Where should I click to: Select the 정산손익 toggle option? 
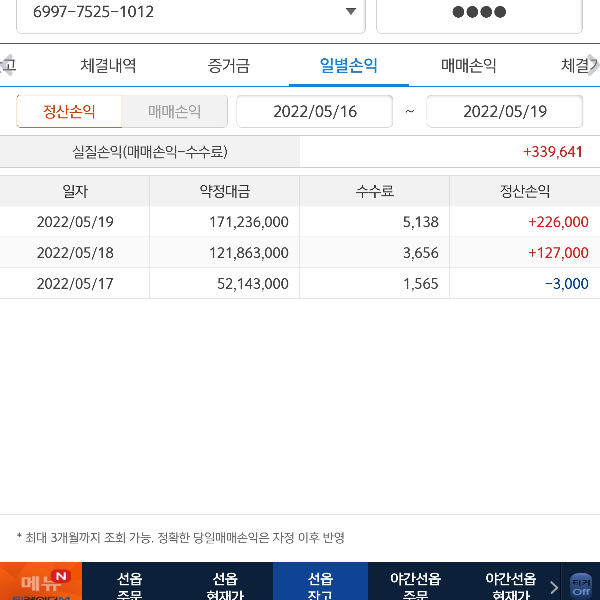tap(69, 111)
